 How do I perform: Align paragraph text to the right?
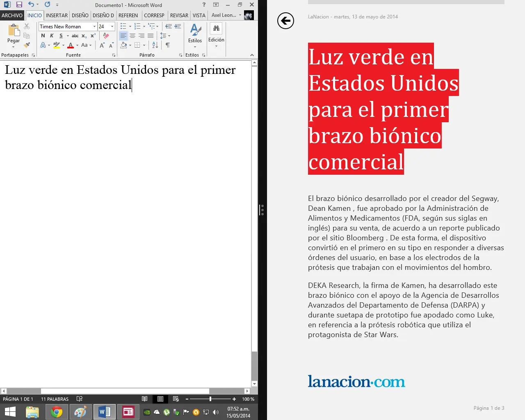tap(142, 36)
